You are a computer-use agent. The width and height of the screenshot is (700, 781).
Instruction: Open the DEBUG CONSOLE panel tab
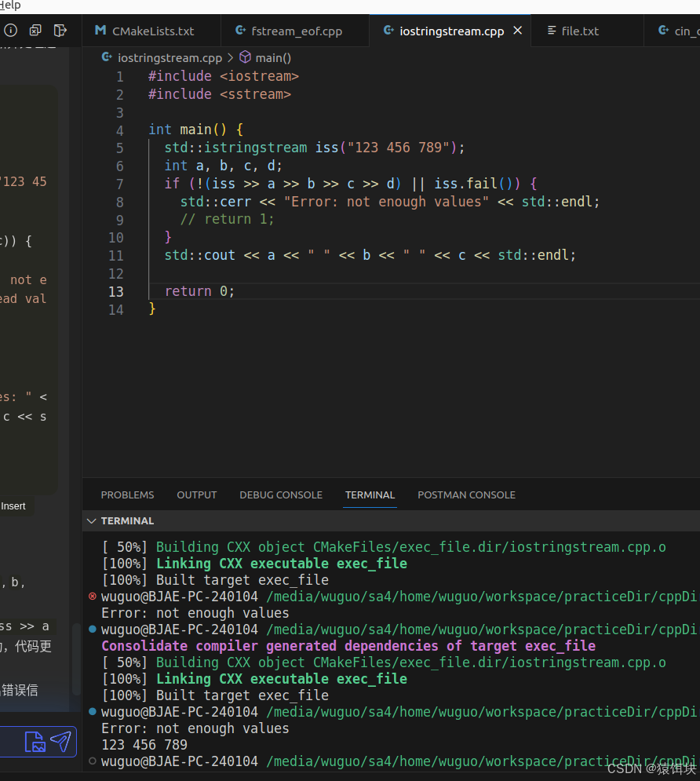[281, 495]
